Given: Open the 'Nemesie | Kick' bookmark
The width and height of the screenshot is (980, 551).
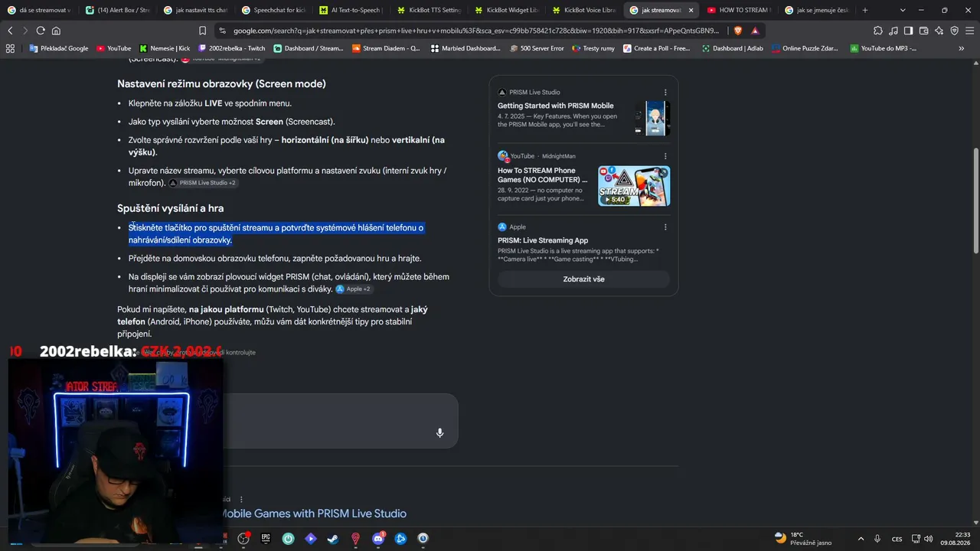Looking at the screenshot, I should 164,48.
